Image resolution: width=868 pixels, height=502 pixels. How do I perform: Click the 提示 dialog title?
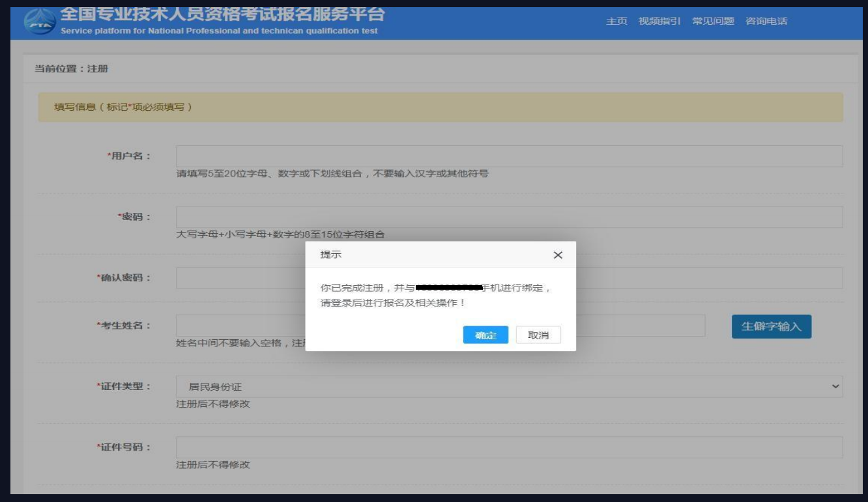pos(330,255)
